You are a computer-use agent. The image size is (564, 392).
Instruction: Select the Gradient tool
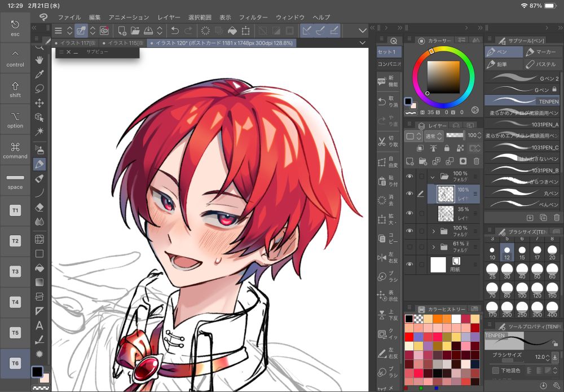click(39, 283)
